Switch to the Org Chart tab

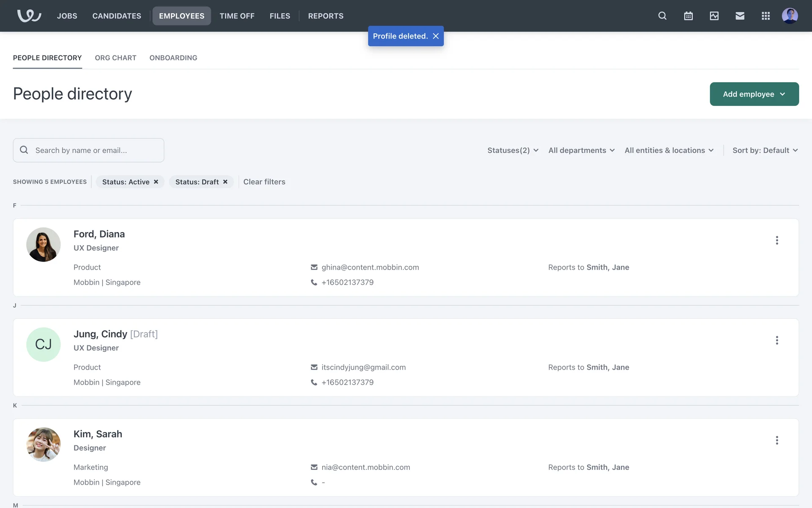(x=115, y=58)
